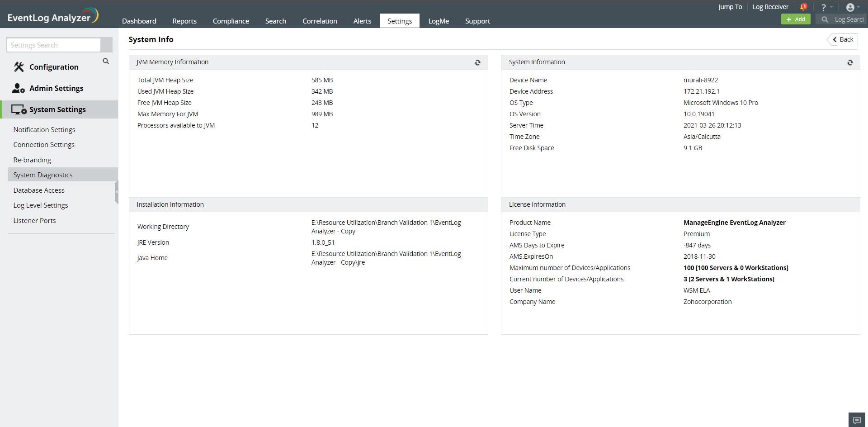
Task: Open the chat feedback icon
Action: tap(857, 420)
